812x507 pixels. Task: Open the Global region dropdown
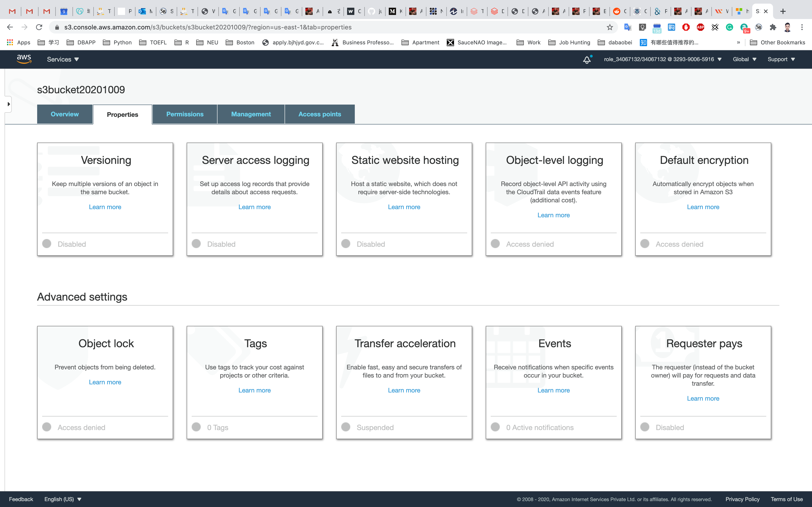(744, 59)
